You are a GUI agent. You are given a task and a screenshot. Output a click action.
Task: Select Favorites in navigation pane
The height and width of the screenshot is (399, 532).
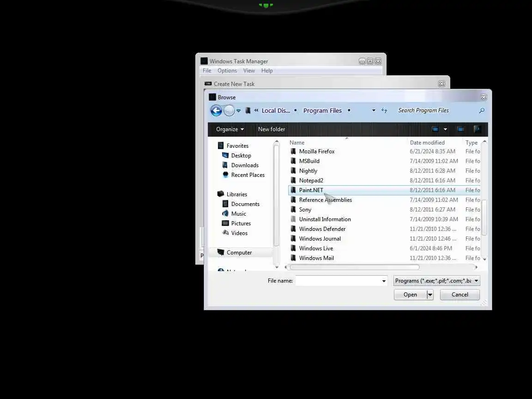tap(237, 146)
